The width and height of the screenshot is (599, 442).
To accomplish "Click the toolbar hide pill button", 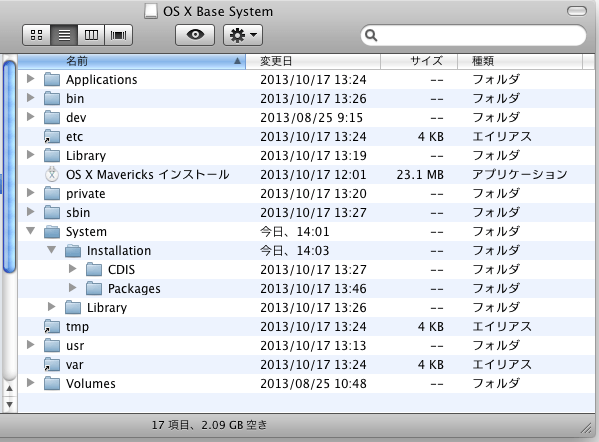I will coord(576,11).
